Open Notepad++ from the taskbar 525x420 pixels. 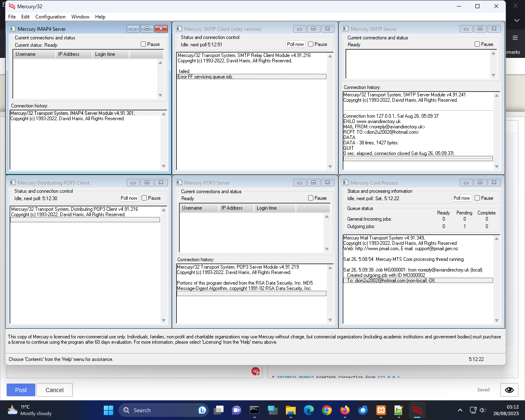(x=399, y=410)
